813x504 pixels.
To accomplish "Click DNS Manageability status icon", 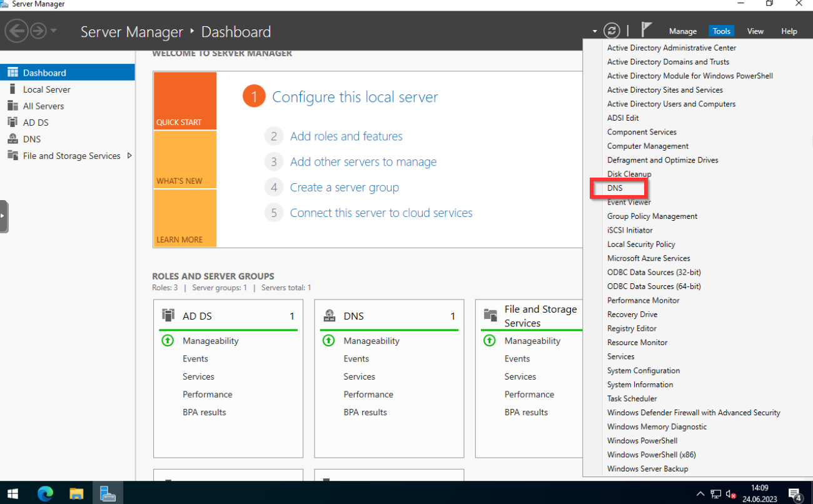I will [x=328, y=341].
